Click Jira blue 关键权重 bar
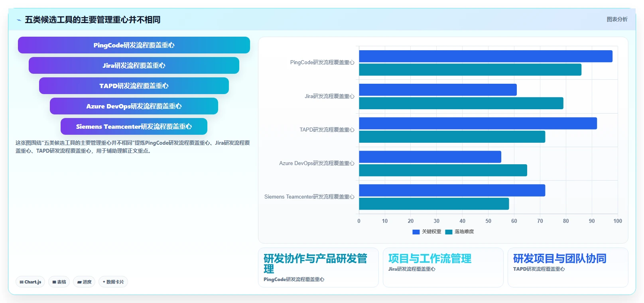Screen dimensions: 644x303 coord(438,90)
